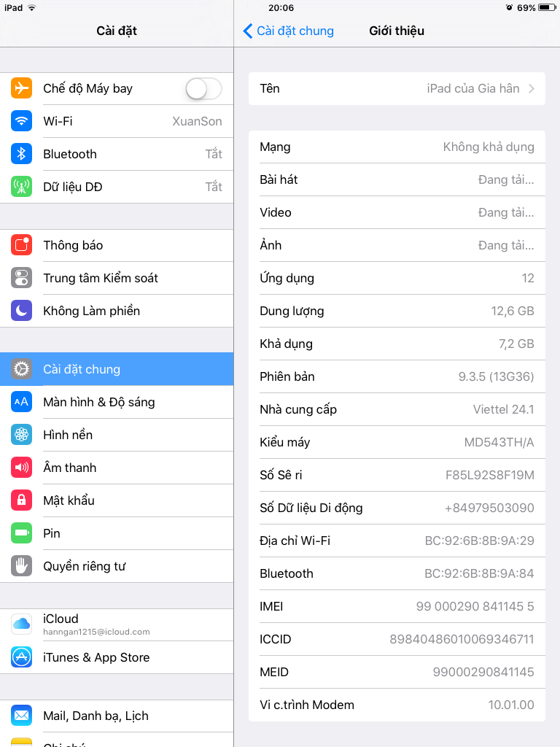The image size is (560, 747).
Task: Open Mail, Danh bạ, Lịch settings
Action: [x=117, y=716]
